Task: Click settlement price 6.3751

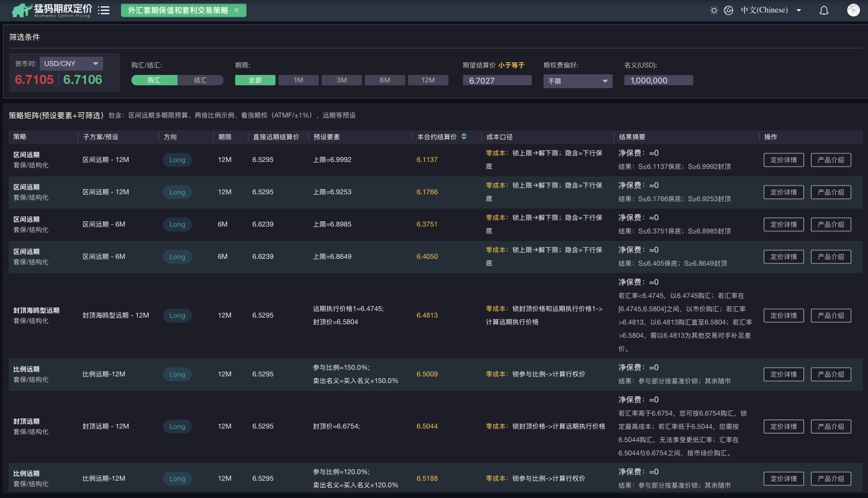Action: point(427,224)
